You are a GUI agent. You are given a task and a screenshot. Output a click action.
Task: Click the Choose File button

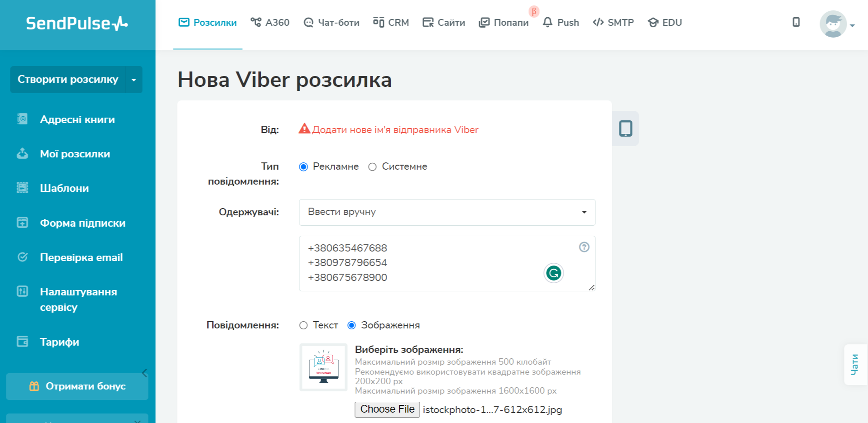click(387, 409)
